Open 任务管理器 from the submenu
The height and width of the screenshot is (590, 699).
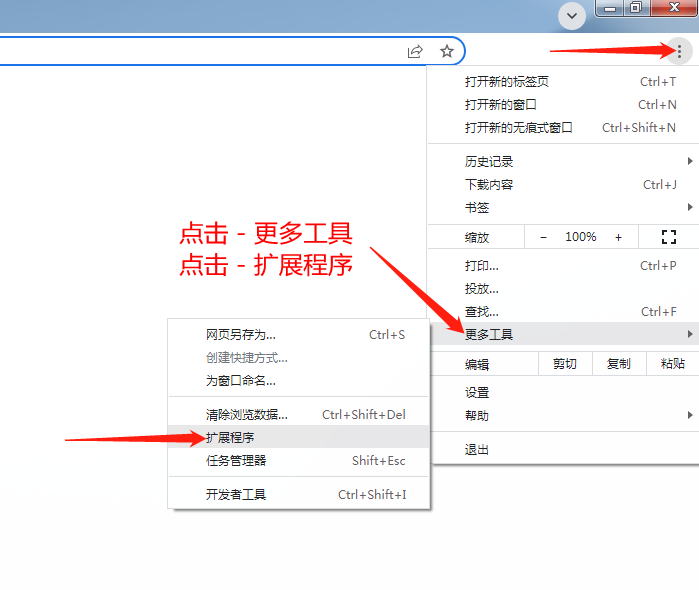[x=236, y=460]
